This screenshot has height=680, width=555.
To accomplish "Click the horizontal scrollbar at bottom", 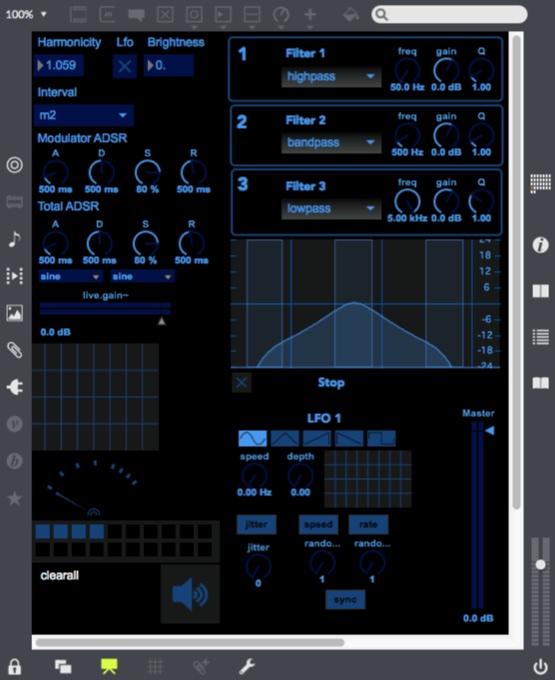I will [x=190, y=642].
